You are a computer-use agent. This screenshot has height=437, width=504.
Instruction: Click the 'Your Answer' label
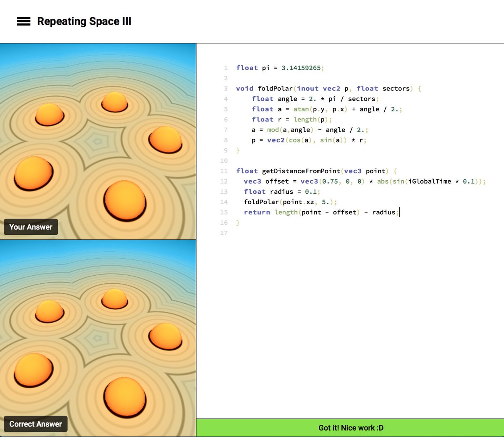pyautogui.click(x=31, y=227)
